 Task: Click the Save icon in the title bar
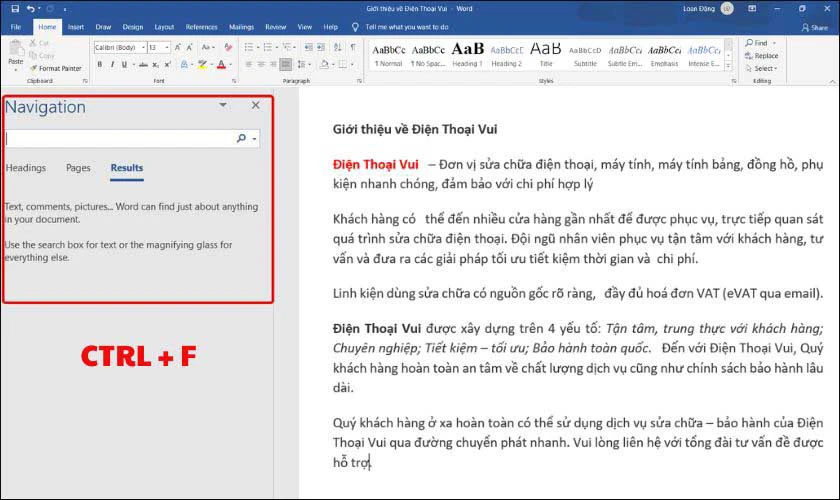click(x=14, y=9)
